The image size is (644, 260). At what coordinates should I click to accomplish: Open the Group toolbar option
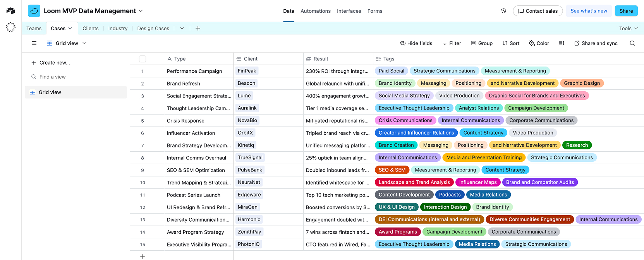[482, 43]
